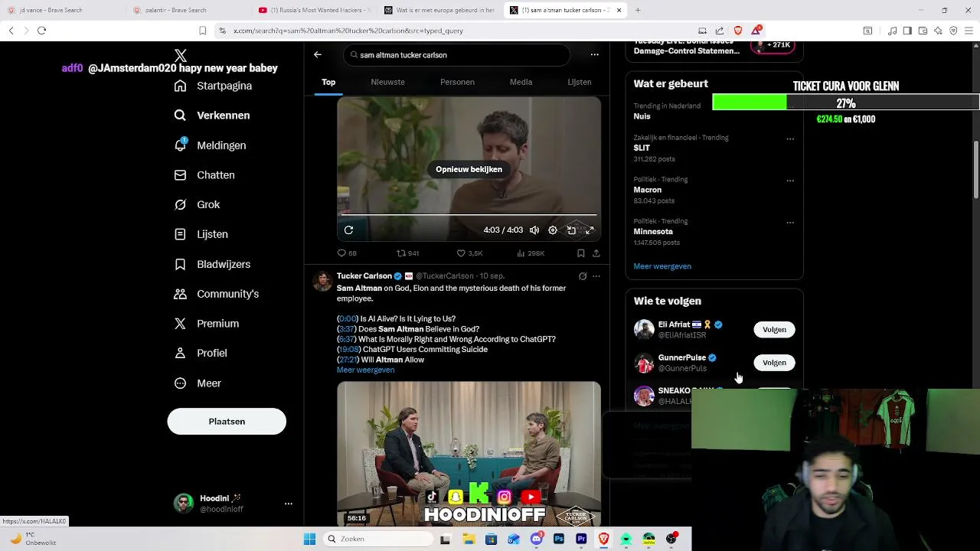Open Bladwijzers bookmarks
980x551 pixels.
tap(212, 264)
